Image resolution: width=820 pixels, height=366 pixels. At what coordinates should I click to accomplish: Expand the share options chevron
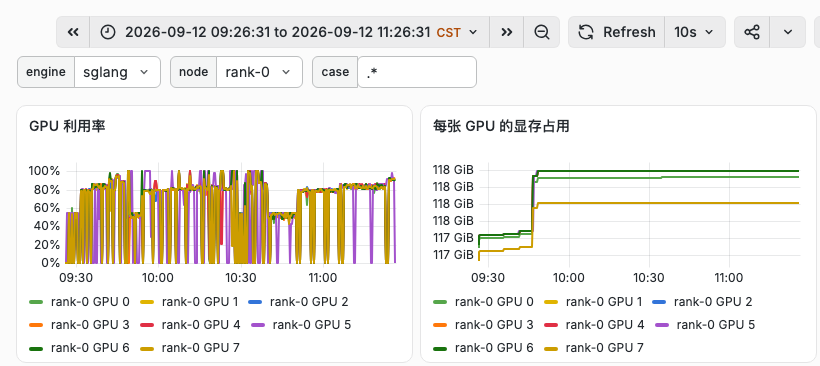(788, 32)
